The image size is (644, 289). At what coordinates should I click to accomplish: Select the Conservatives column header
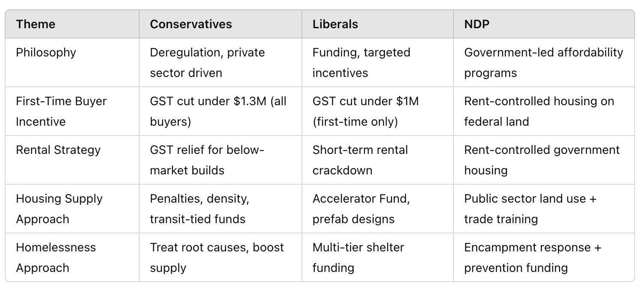(x=191, y=24)
